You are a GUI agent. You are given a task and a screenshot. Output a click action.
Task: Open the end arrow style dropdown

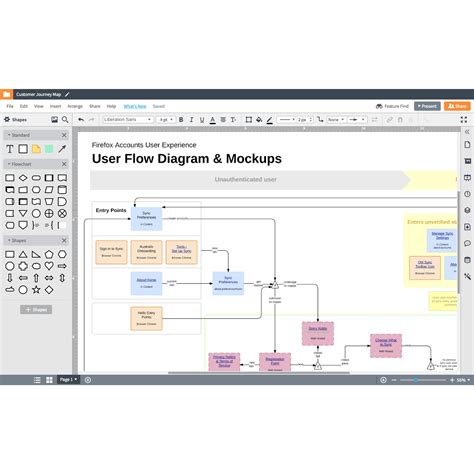point(357,119)
